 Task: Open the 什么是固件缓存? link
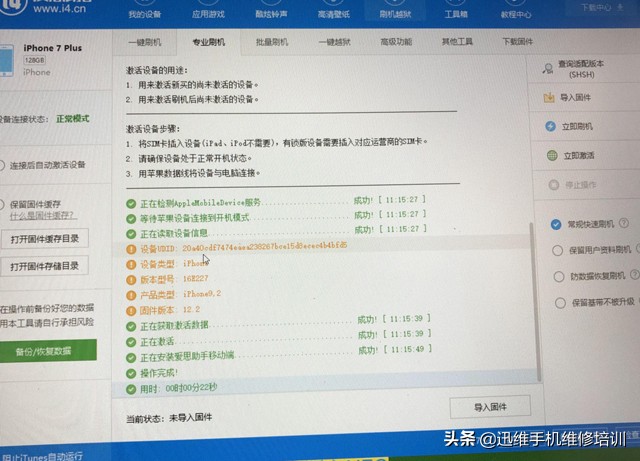(x=43, y=215)
